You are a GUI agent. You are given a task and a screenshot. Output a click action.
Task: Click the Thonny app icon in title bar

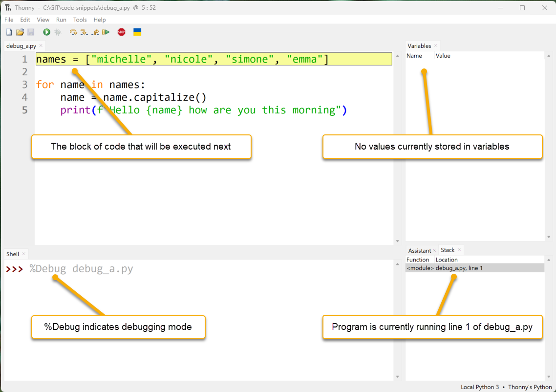click(8, 8)
